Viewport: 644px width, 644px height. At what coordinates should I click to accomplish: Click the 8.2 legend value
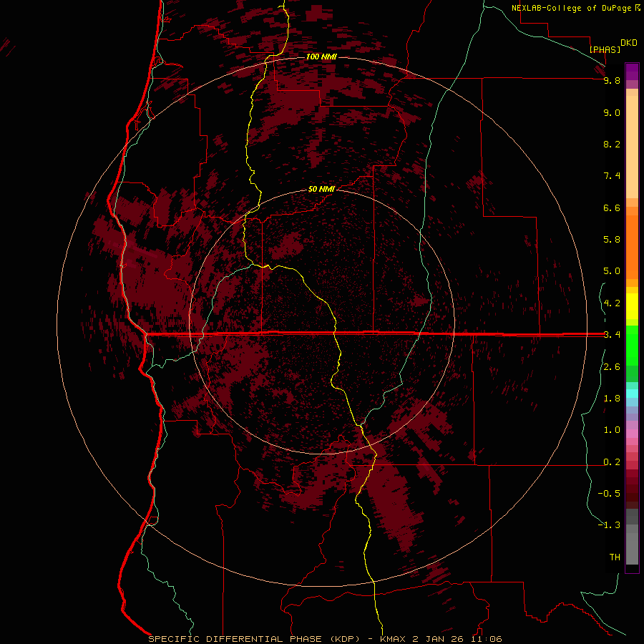tap(612, 144)
